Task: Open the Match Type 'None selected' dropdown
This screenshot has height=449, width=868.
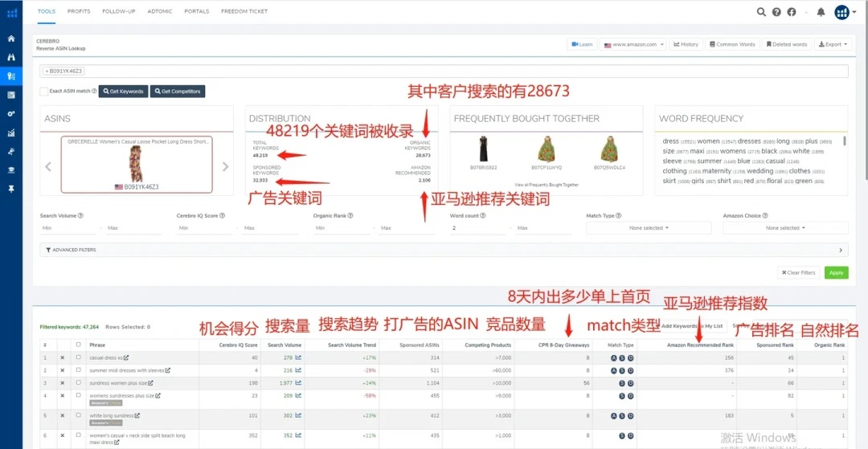Action: pyautogui.click(x=649, y=228)
